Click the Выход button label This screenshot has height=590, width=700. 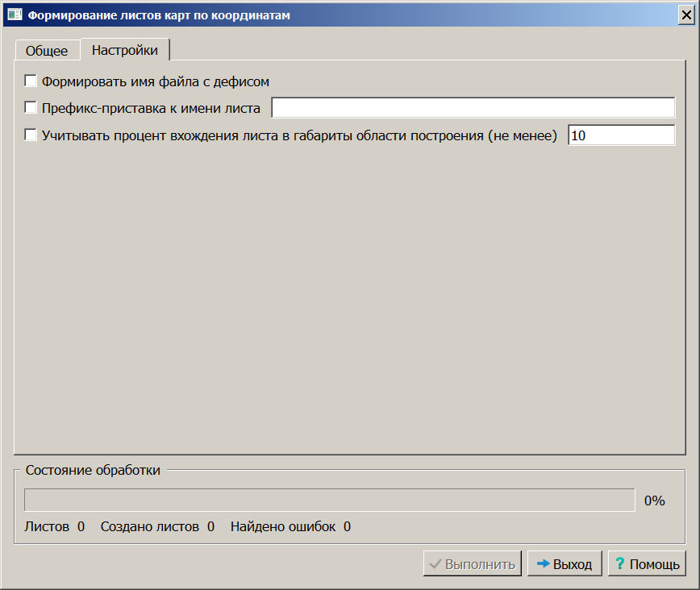pyautogui.click(x=572, y=564)
